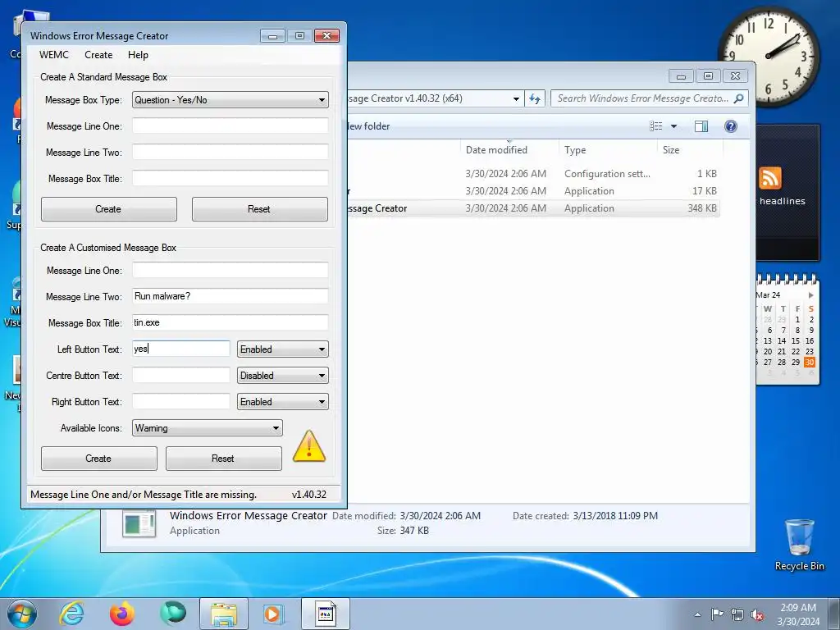This screenshot has width=840, height=630.
Task: Click standard Message Line One field
Action: coord(231,126)
